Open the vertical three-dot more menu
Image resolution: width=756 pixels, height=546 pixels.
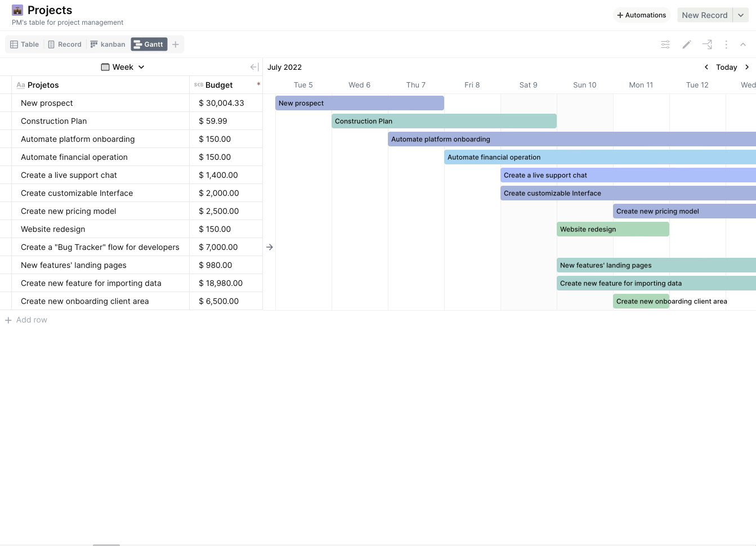click(726, 44)
